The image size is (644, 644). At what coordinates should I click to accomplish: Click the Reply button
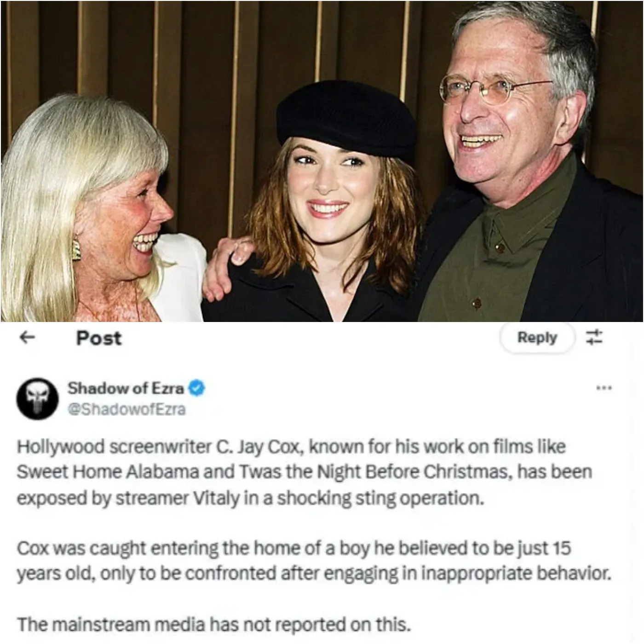click(537, 338)
